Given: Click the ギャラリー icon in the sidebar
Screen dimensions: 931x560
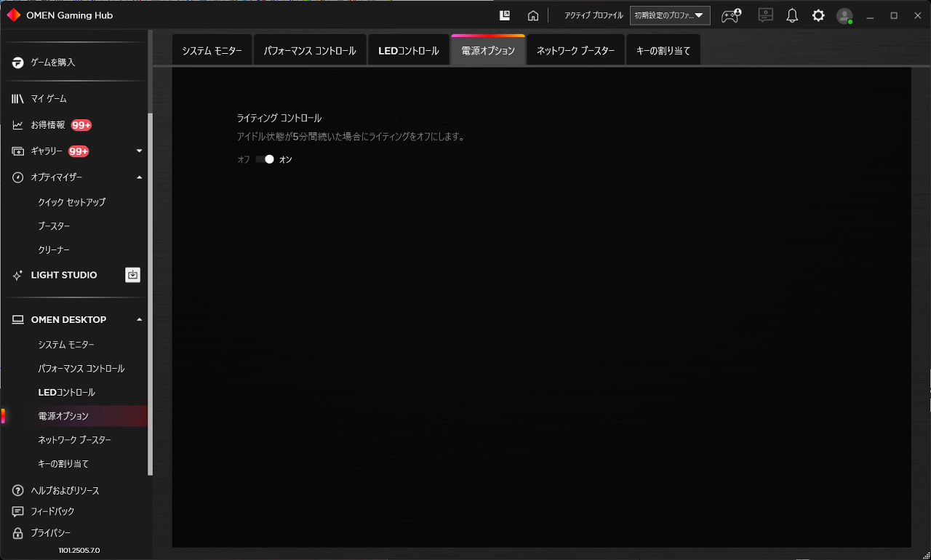Looking at the screenshot, I should click(18, 151).
